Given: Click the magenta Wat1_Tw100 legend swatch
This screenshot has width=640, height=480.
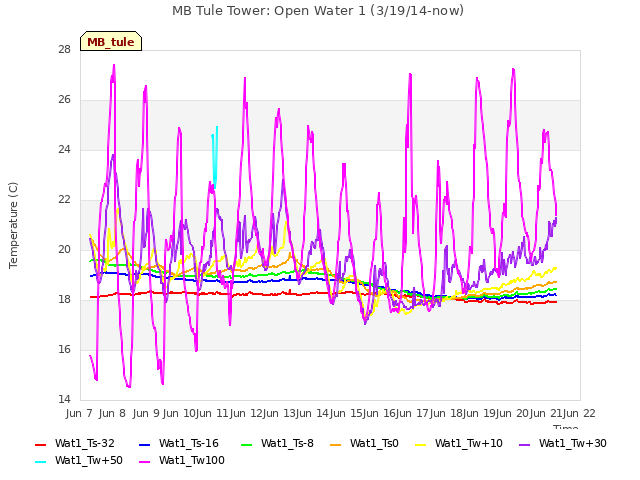Looking at the screenshot, I should pyautogui.click(x=144, y=462).
